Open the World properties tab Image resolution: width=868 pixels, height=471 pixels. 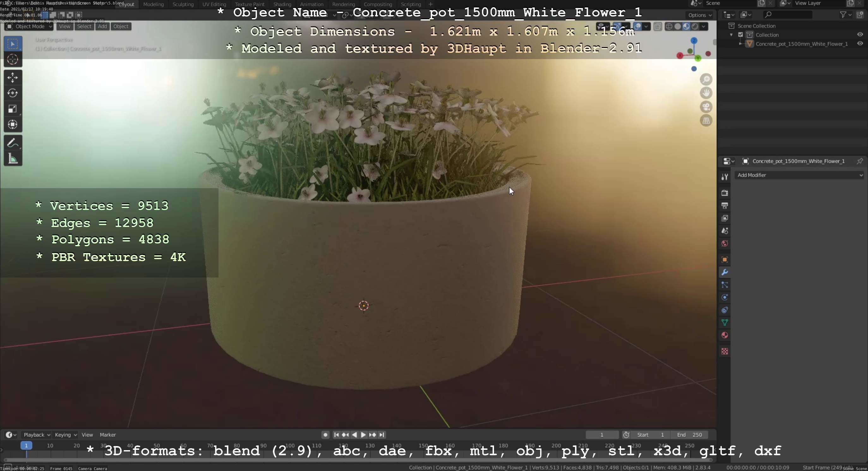coord(725,243)
